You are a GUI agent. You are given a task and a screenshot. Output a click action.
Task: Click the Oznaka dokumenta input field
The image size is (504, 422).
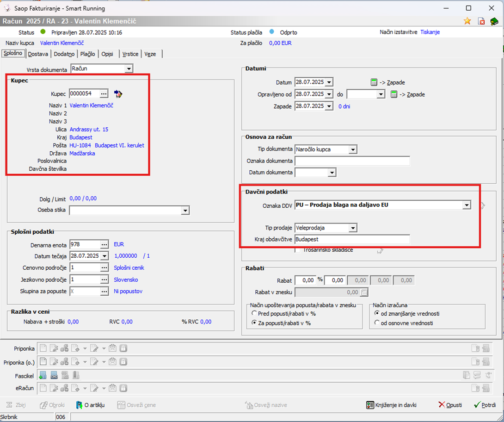(x=352, y=161)
